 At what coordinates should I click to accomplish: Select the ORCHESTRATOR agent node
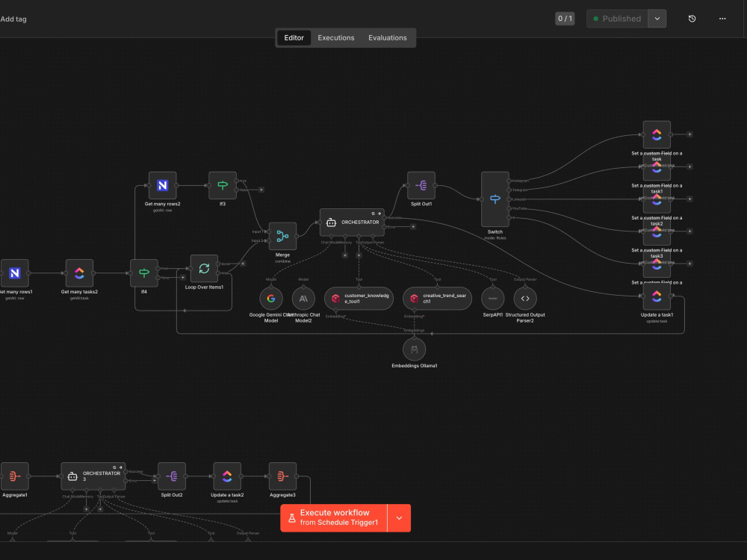click(x=352, y=223)
